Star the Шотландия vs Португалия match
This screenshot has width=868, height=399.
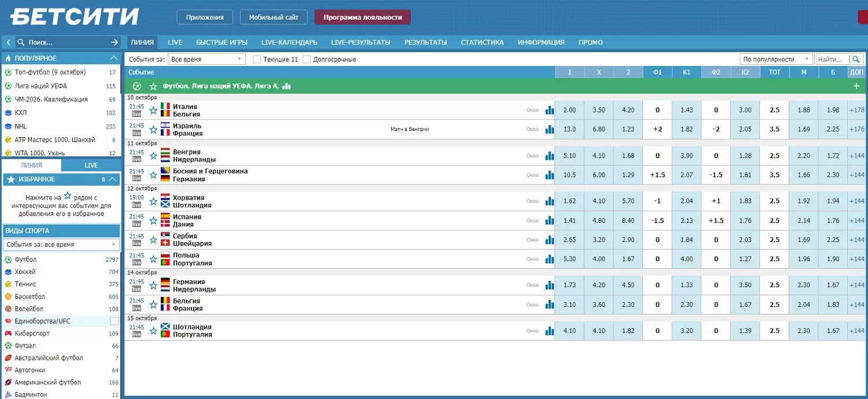(153, 331)
